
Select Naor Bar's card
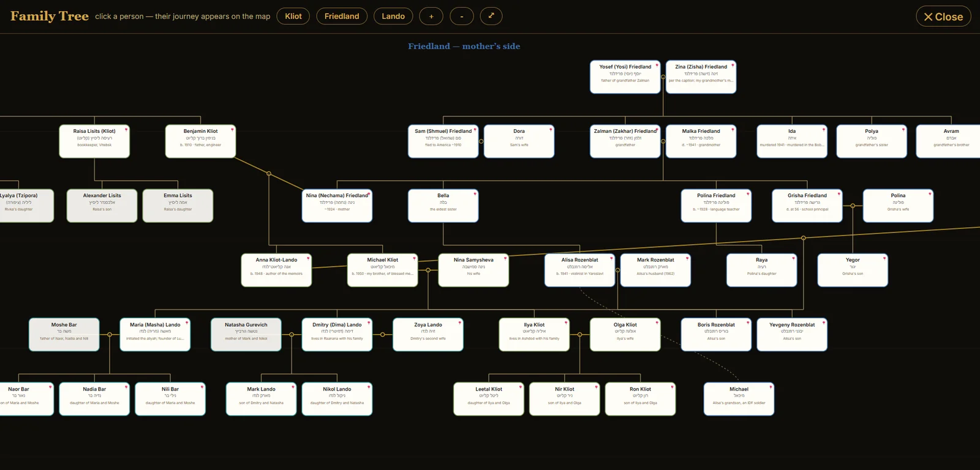(x=27, y=399)
